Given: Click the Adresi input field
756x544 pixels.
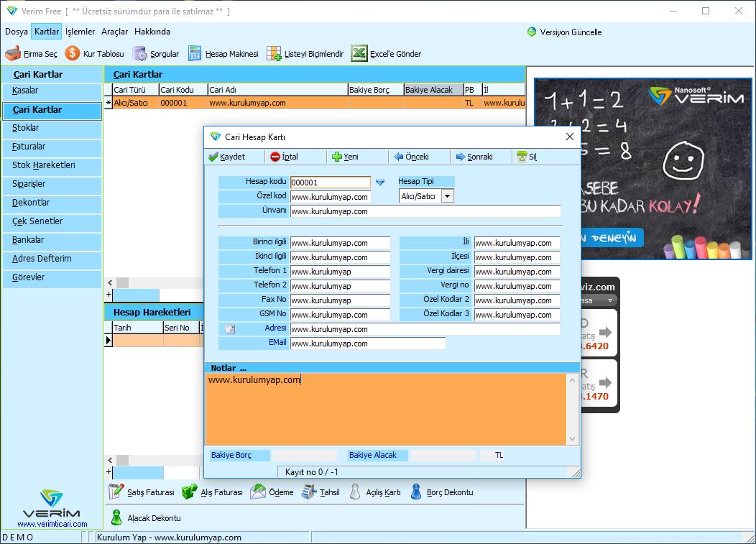Looking at the screenshot, I should [x=425, y=329].
